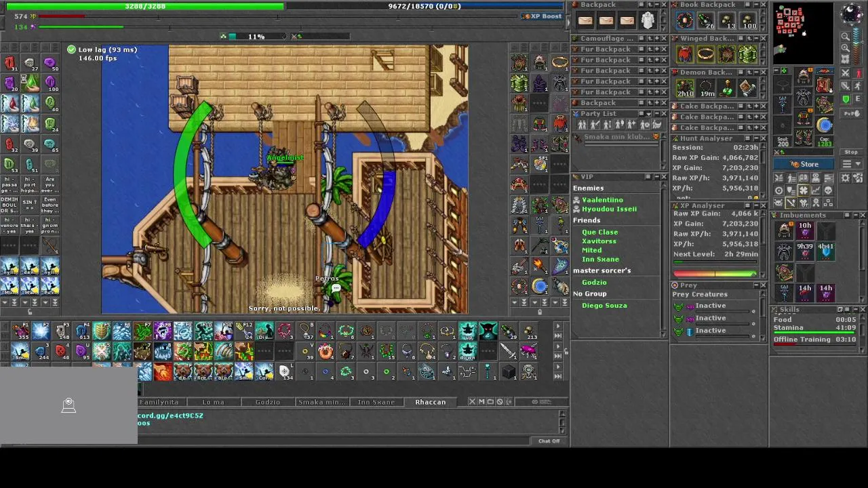Toggle Chat Off button
This screenshot has width=868, height=488.
549,441
